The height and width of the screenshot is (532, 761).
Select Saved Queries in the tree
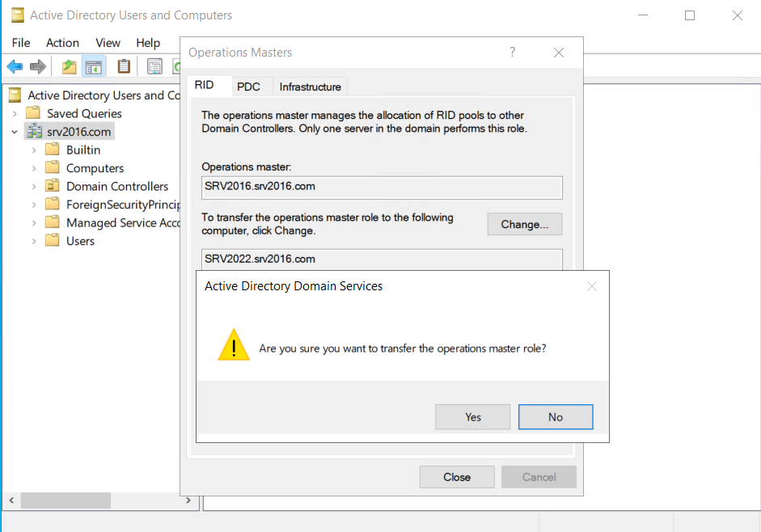point(84,113)
